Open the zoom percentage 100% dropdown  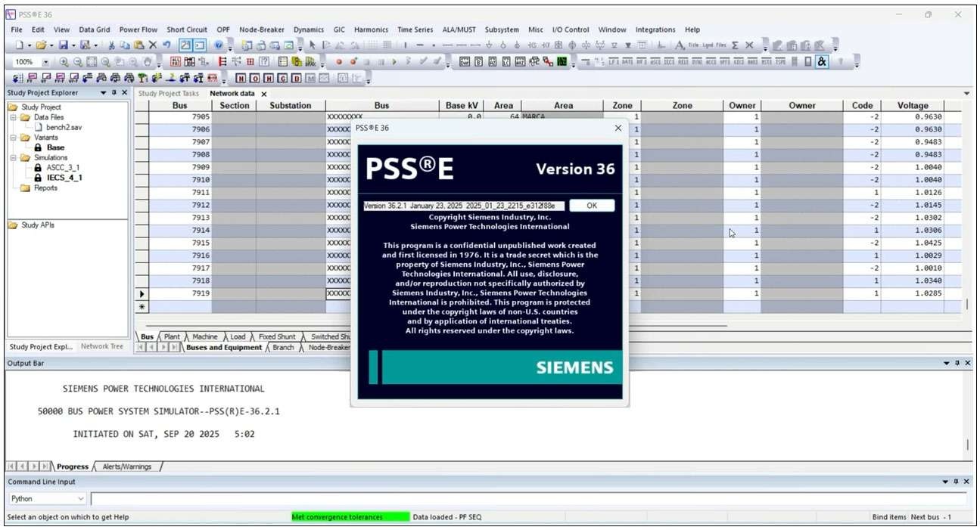(x=45, y=62)
